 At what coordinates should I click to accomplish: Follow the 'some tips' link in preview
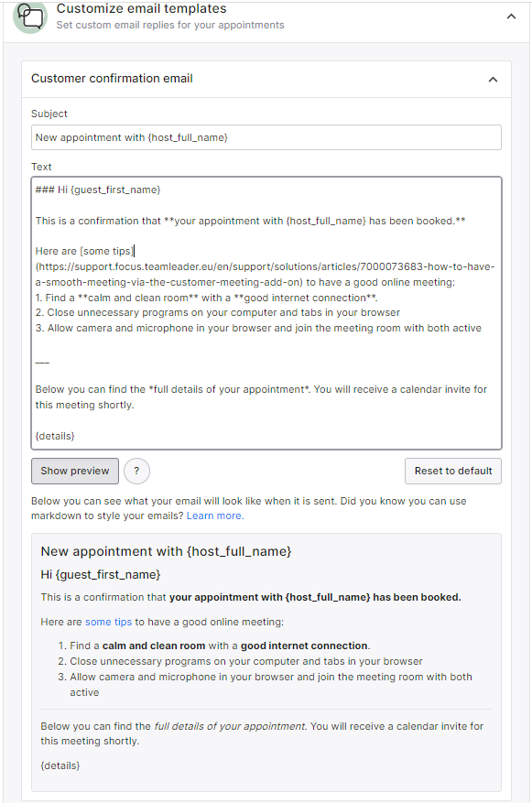click(x=109, y=622)
